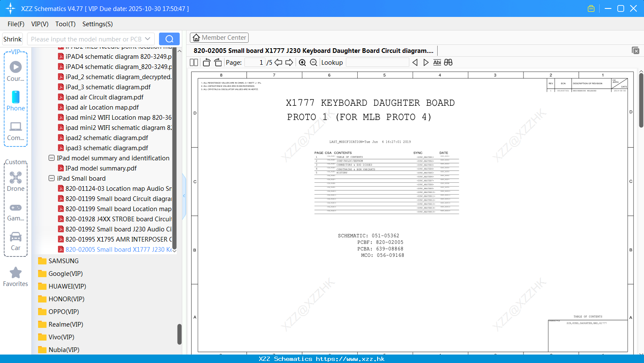644x363 pixels.
Task: Open IPad model summary.pdf
Action: point(97,168)
